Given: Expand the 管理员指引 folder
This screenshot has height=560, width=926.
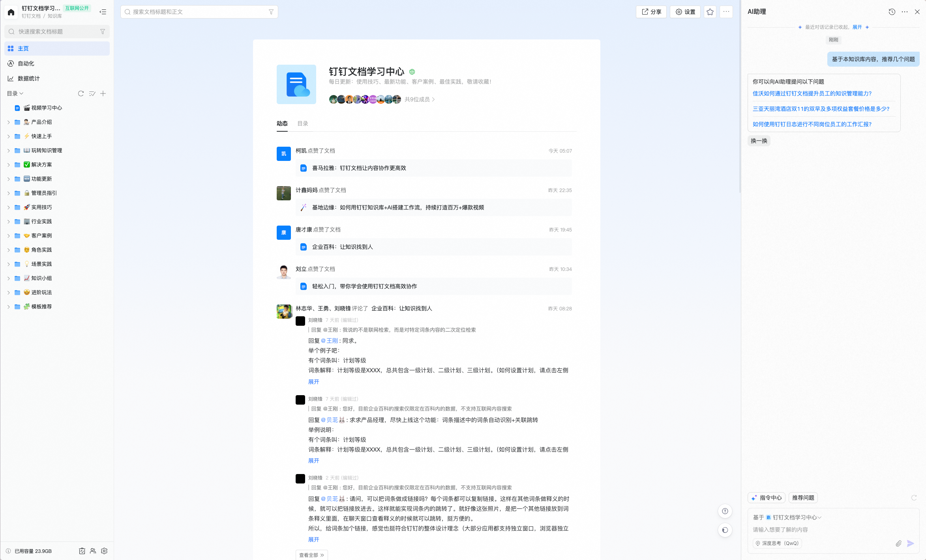Looking at the screenshot, I should pos(9,193).
